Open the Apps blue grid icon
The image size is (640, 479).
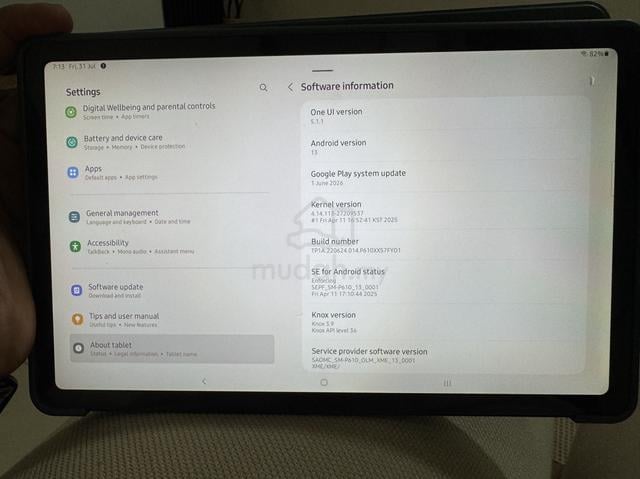click(x=73, y=172)
